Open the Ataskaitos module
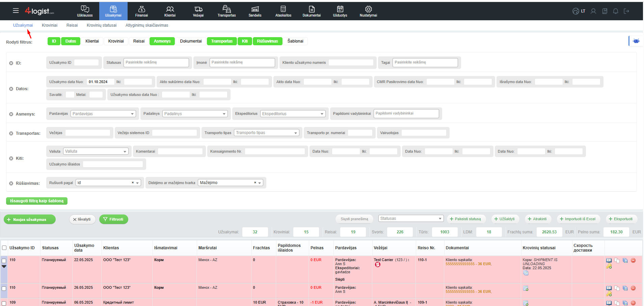Viewport: 644px width, 306px height. click(x=283, y=11)
